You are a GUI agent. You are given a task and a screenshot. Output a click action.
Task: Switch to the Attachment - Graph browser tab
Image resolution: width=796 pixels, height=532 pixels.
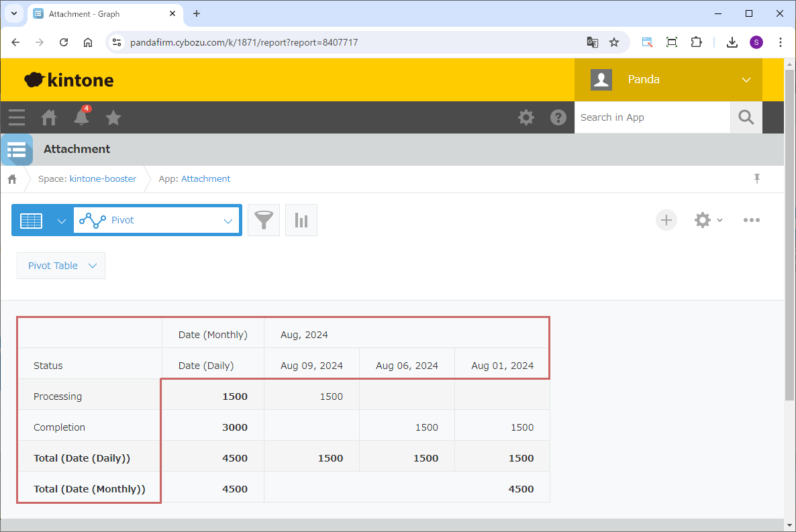(101, 13)
